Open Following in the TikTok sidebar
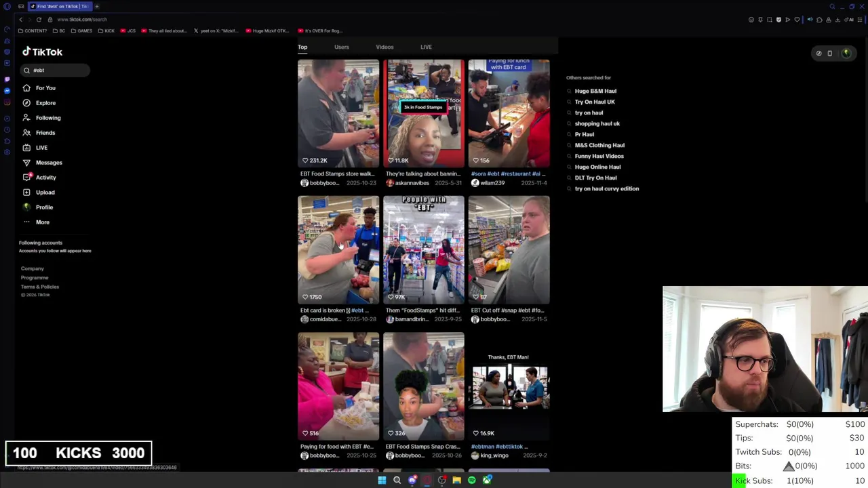 coord(41,118)
